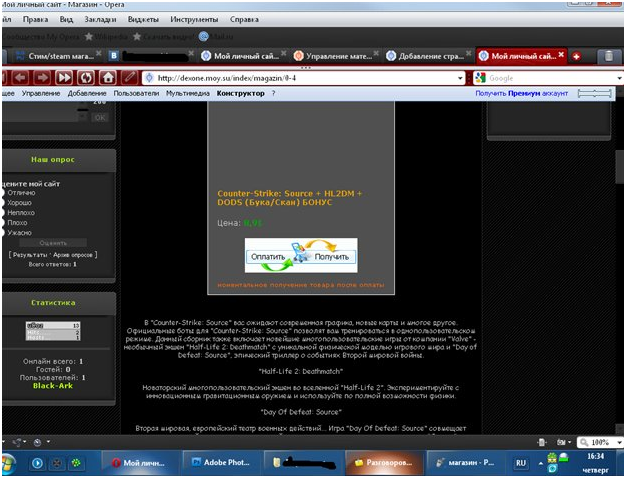Click the Back navigation arrow
The height and width of the screenshot is (478, 626).
coord(22,77)
